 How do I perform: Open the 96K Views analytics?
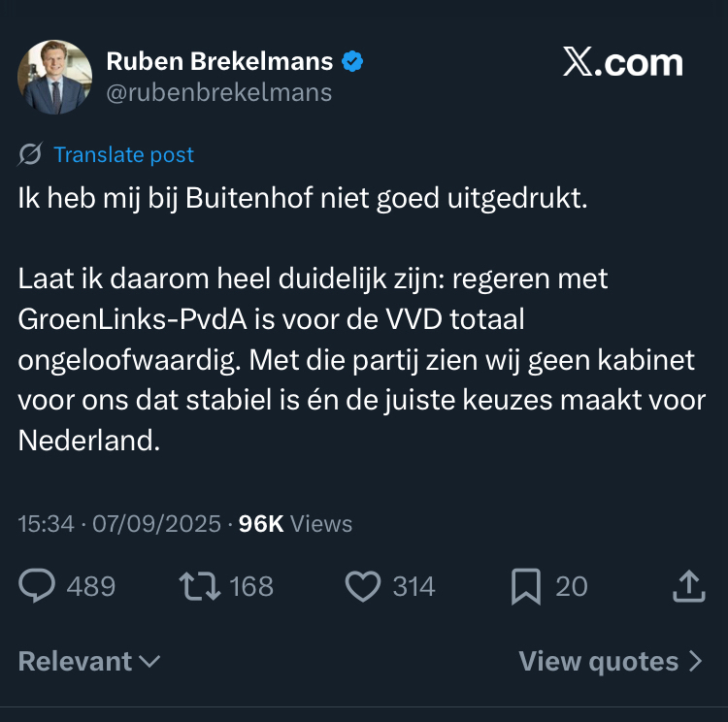coord(295,524)
